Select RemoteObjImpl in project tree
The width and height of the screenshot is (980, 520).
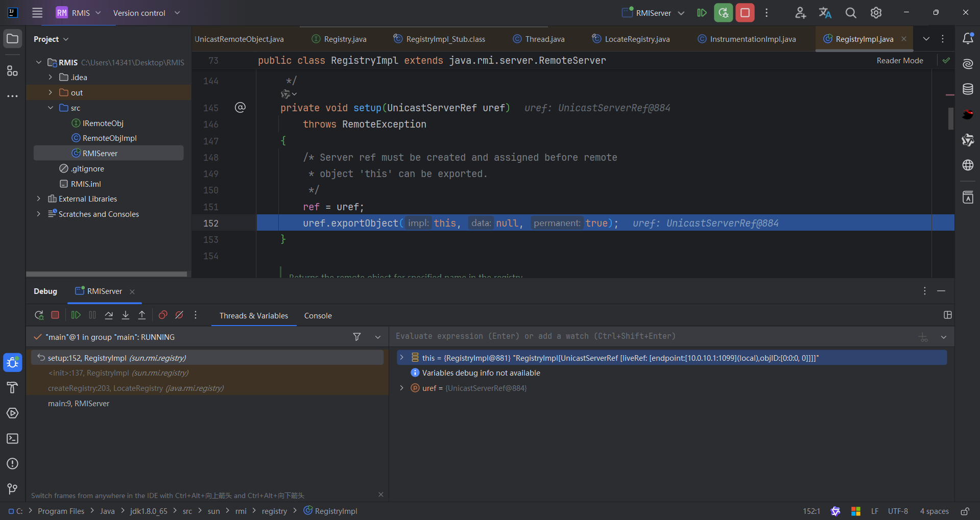tap(109, 138)
